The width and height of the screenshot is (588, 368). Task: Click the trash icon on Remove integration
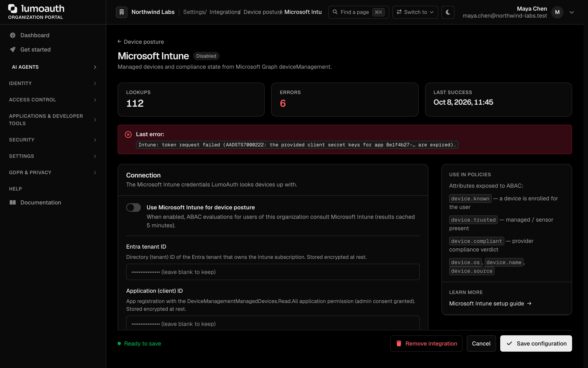coord(399,343)
